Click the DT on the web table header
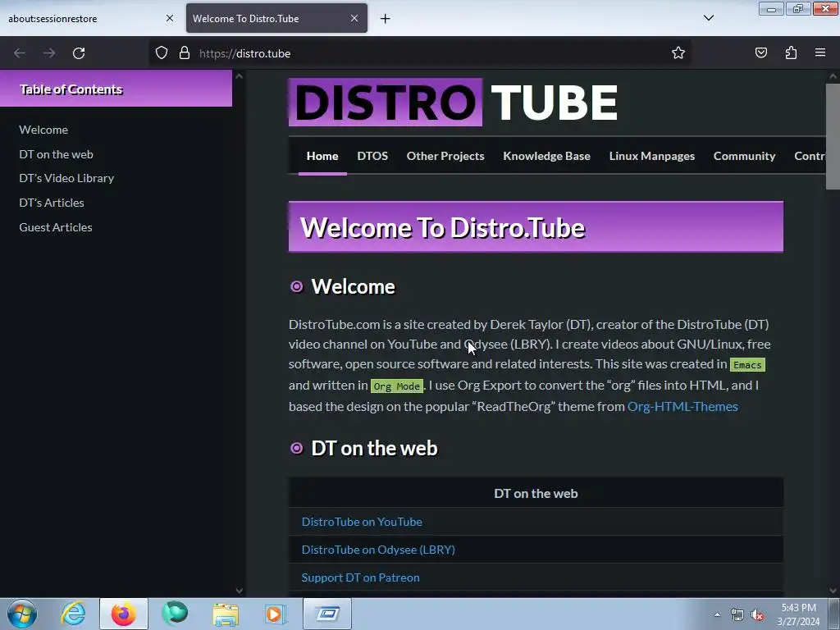This screenshot has width=840, height=630. [536, 493]
